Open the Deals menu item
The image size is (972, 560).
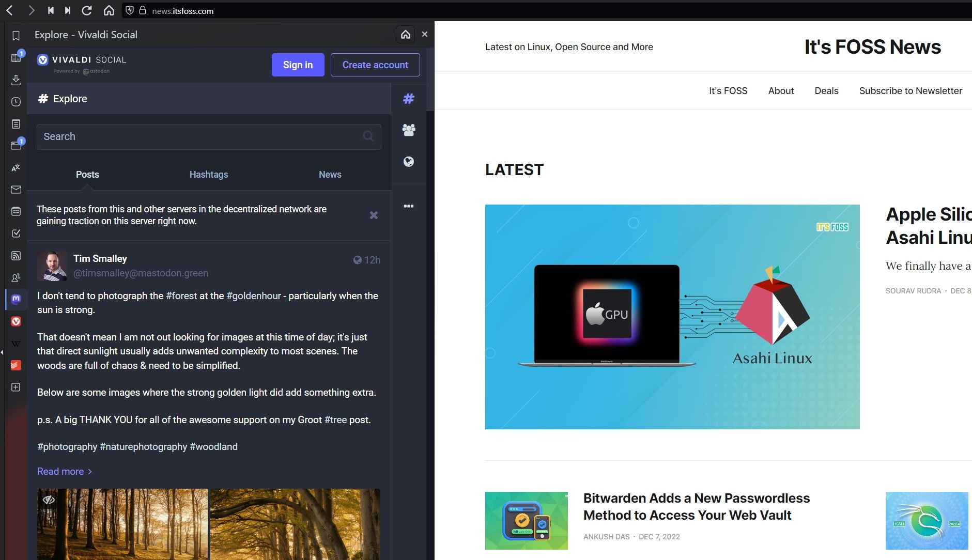826,90
